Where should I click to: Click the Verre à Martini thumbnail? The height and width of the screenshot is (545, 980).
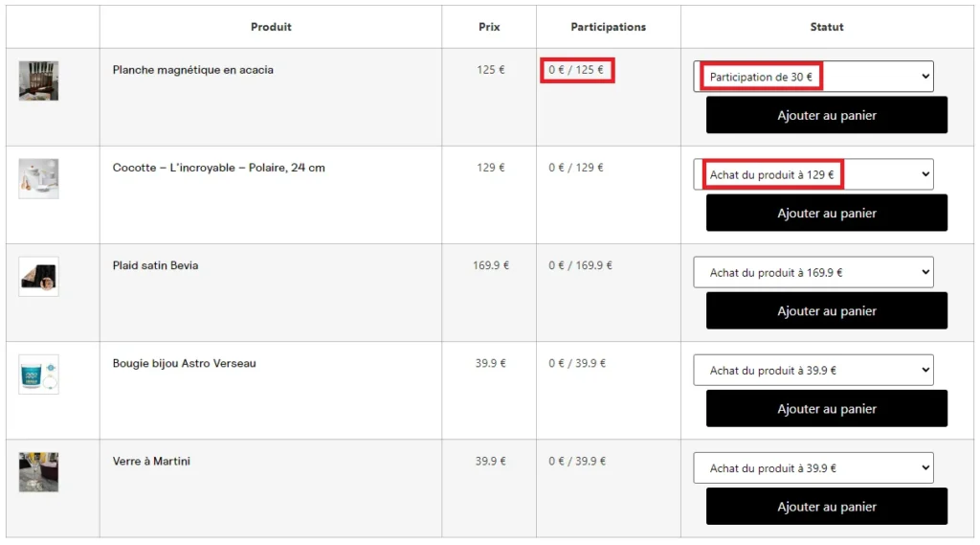38,471
